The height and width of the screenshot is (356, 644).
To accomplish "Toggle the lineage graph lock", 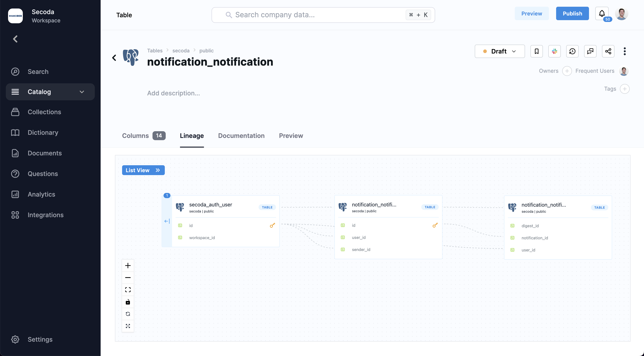I will coord(128,302).
